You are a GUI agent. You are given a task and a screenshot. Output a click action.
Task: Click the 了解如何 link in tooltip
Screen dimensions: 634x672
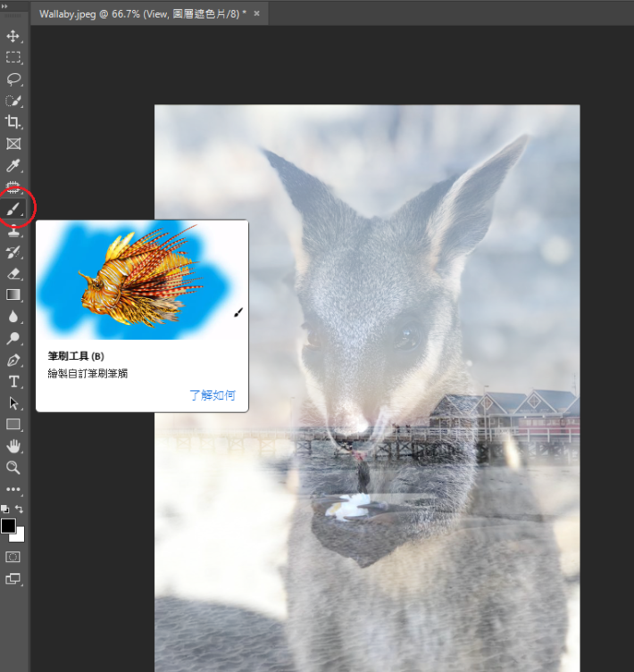[213, 394]
